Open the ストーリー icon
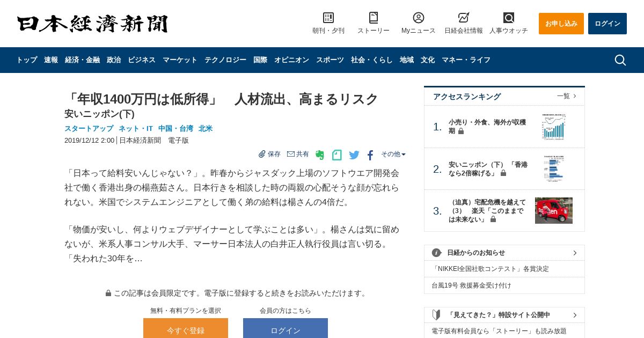Screen dimensions: 644x338 pos(374,18)
